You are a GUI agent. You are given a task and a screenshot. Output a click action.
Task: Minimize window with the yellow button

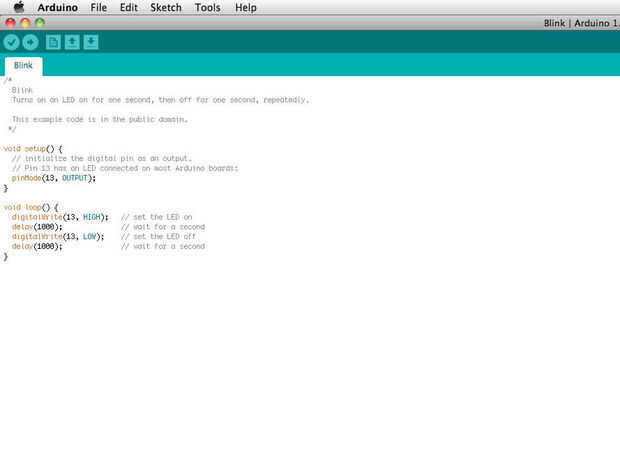click(x=25, y=23)
